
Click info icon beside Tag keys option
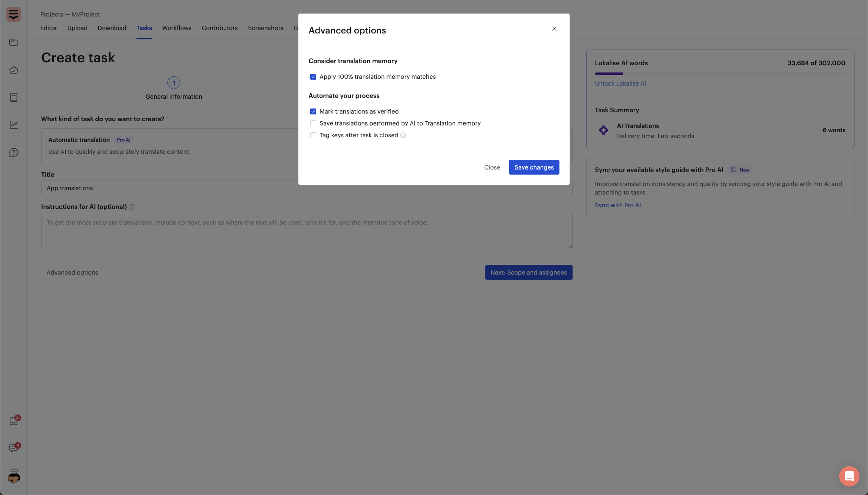tap(403, 136)
